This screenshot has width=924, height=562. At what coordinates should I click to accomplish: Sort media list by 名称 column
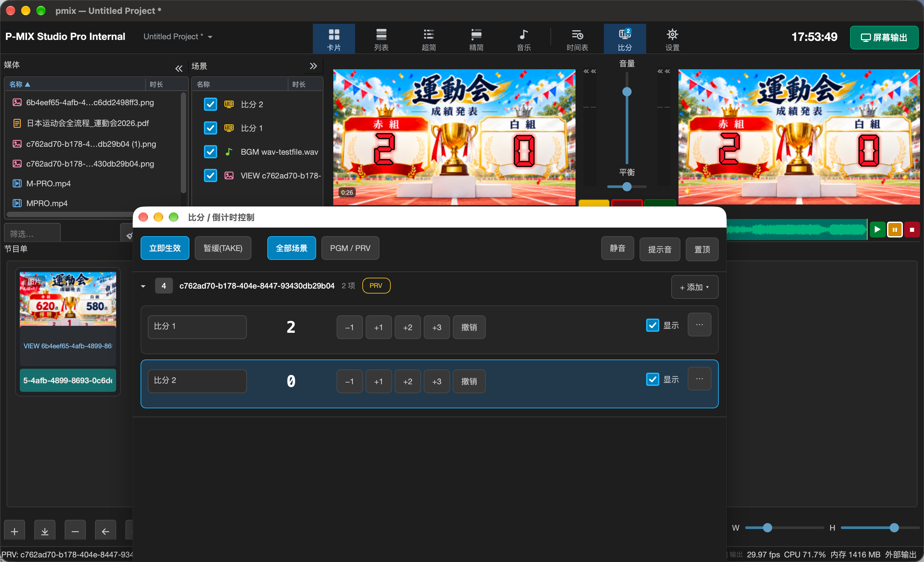pyautogui.click(x=74, y=84)
